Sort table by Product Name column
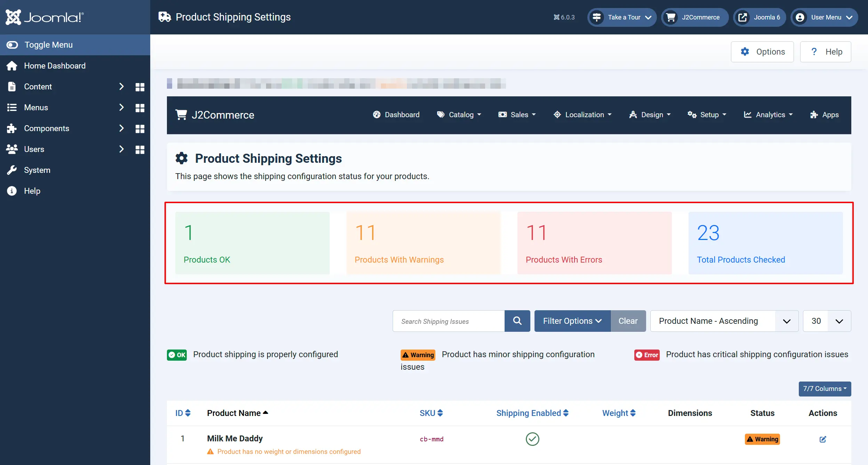 point(238,413)
